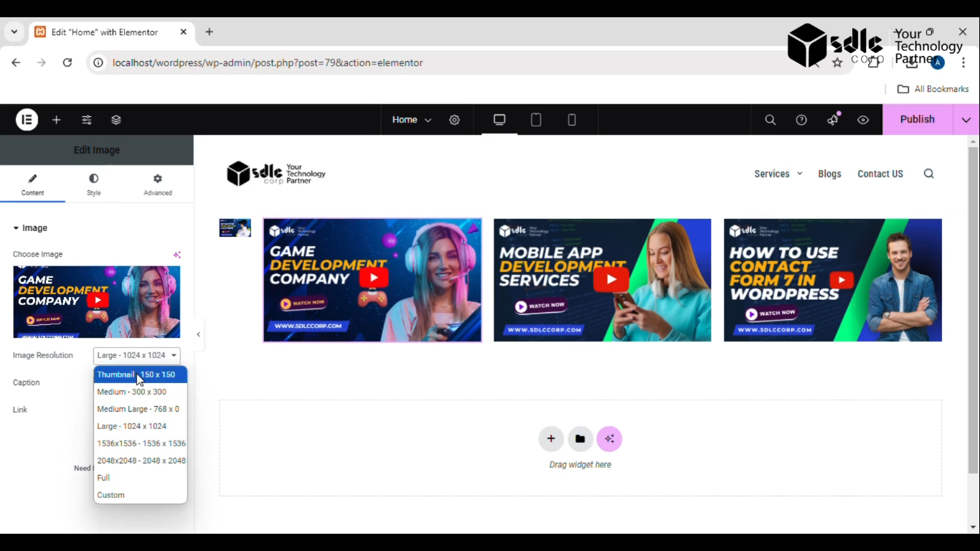This screenshot has height=551, width=980.
Task: Open the help question mark icon
Action: click(801, 120)
